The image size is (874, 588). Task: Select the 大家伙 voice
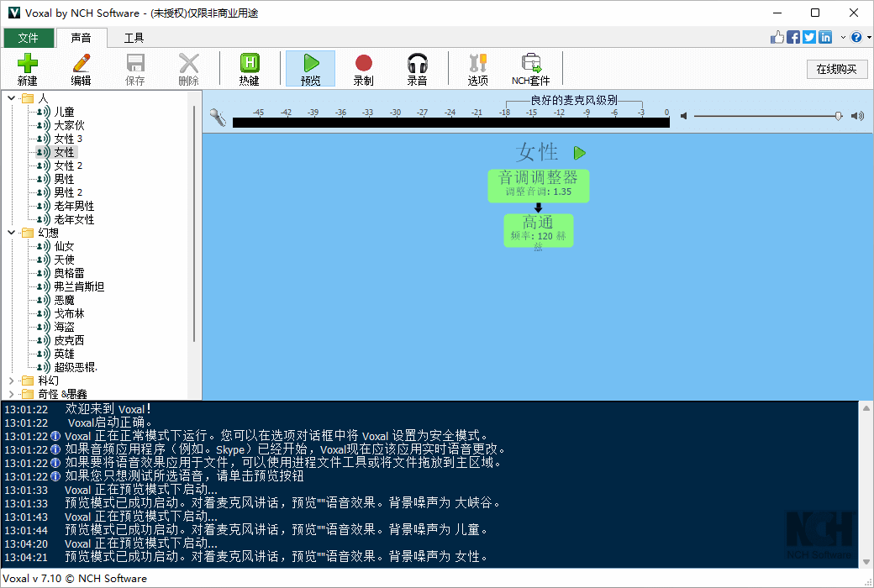pyautogui.click(x=69, y=125)
